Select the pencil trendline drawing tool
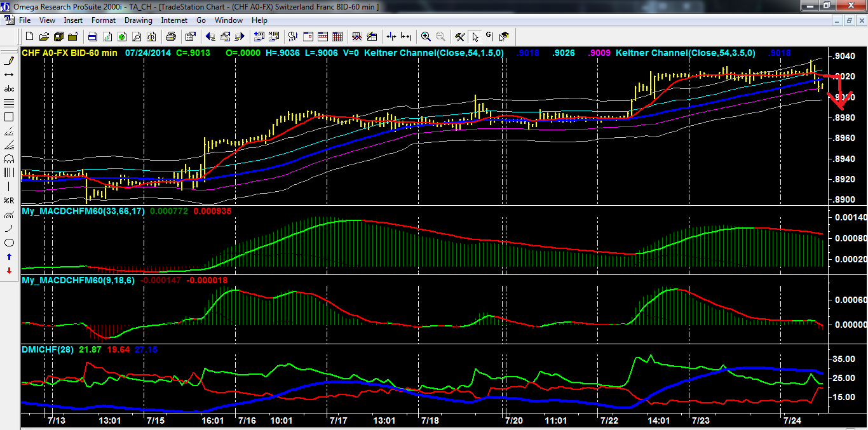This screenshot has width=868, height=430. click(x=9, y=61)
